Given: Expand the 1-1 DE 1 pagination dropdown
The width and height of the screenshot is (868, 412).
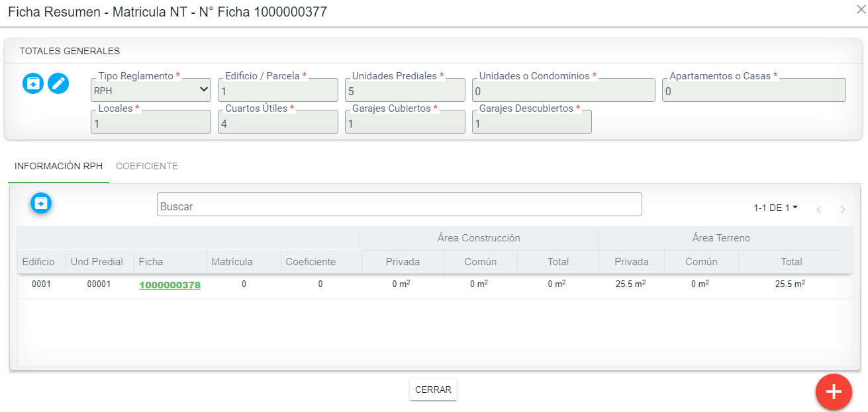Looking at the screenshot, I should click(x=775, y=208).
